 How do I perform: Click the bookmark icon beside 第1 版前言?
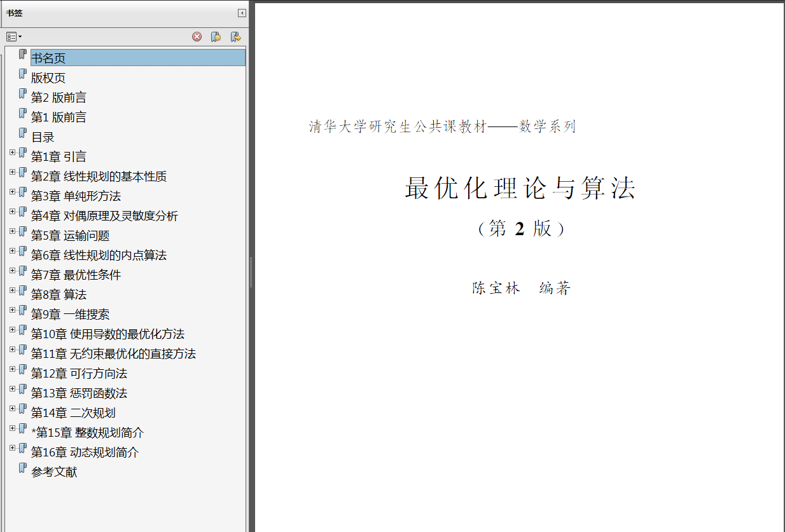click(23, 114)
